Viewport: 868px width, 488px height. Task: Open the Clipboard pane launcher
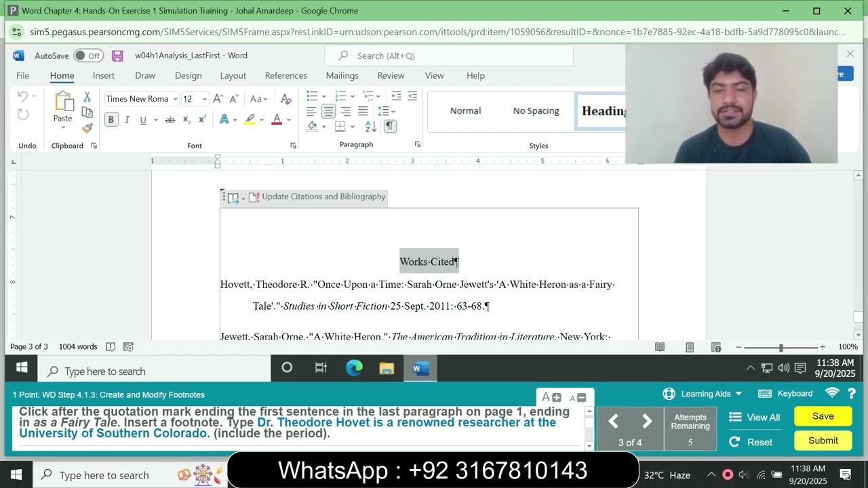(x=94, y=146)
